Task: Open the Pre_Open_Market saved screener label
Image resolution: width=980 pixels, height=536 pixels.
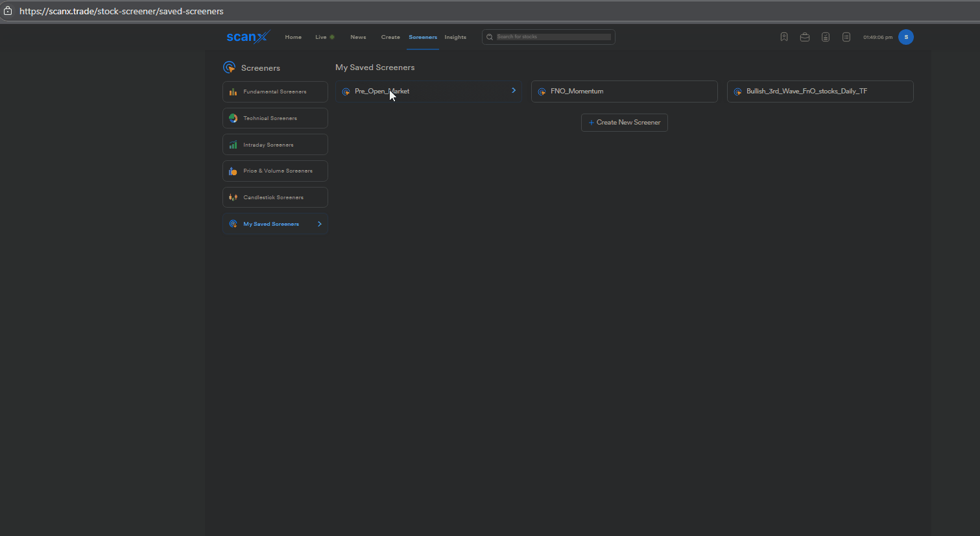Action: click(382, 91)
